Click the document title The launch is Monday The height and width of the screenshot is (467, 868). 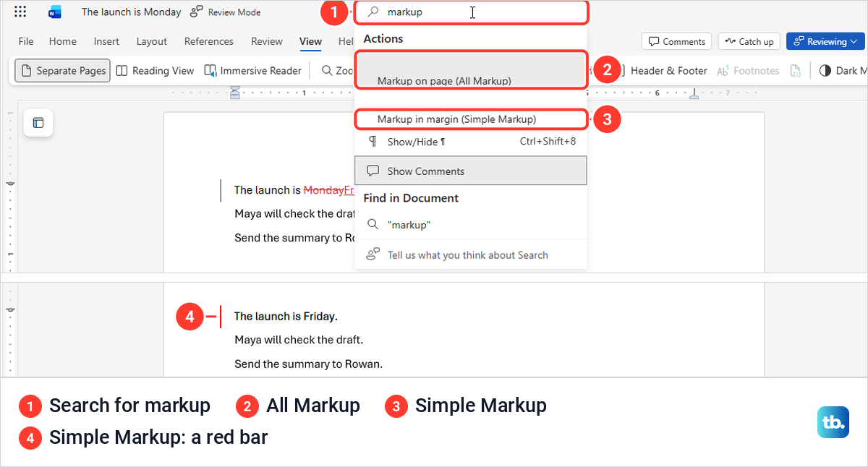pyautogui.click(x=132, y=12)
